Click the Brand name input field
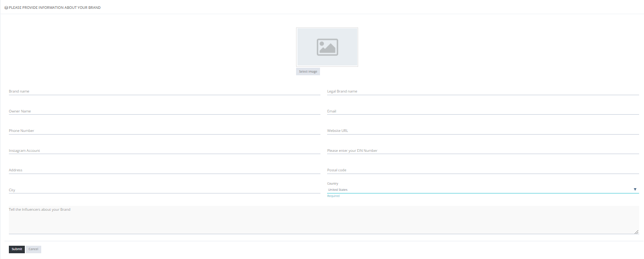The height and width of the screenshot is (259, 644). (x=164, y=92)
